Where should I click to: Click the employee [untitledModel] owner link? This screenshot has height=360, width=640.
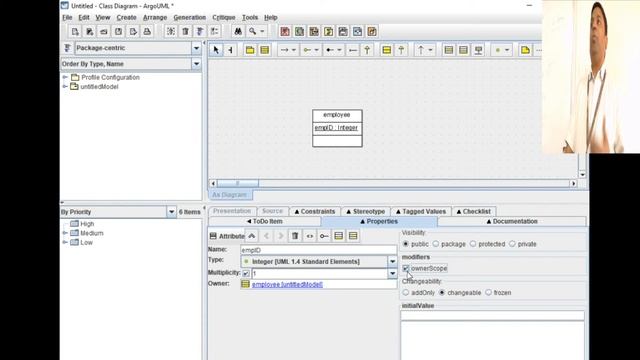[x=287, y=284]
